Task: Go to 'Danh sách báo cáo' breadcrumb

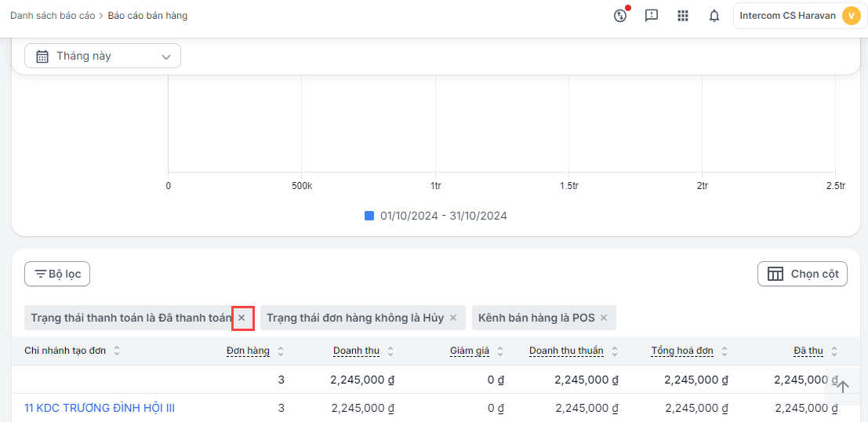Action: (52, 16)
